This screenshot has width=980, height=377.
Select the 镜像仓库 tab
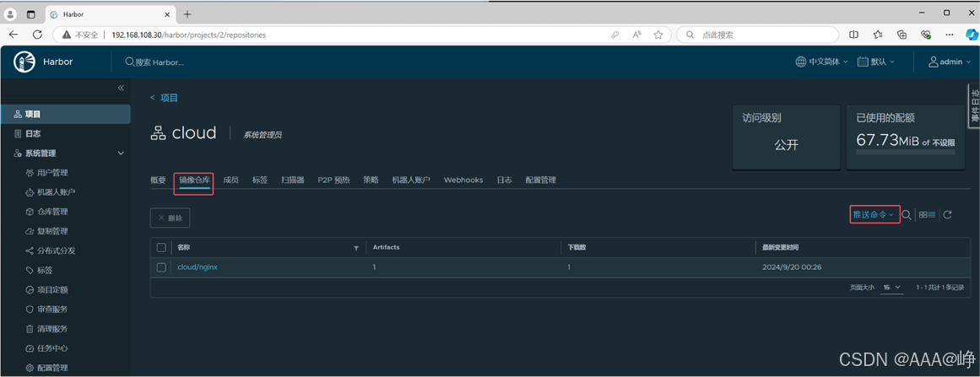click(194, 180)
